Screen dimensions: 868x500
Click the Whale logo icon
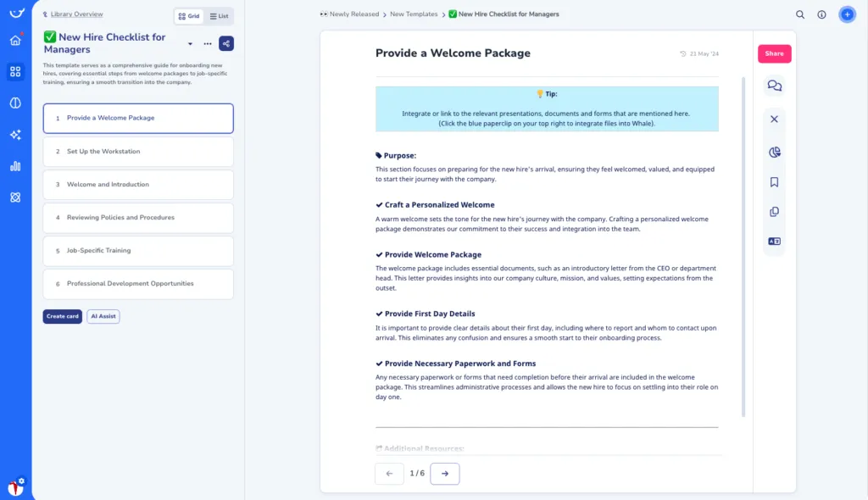[x=16, y=13]
